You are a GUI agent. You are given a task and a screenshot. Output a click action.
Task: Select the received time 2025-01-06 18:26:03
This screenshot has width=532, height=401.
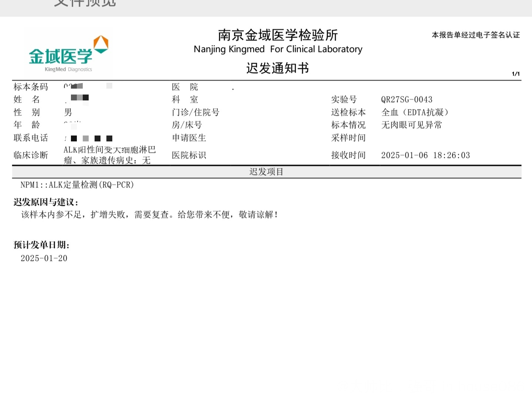point(425,155)
